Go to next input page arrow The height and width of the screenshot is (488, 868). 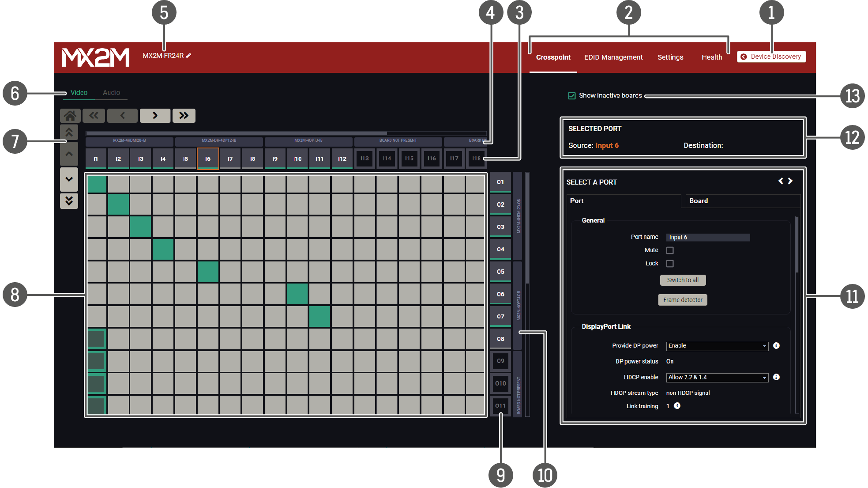155,116
